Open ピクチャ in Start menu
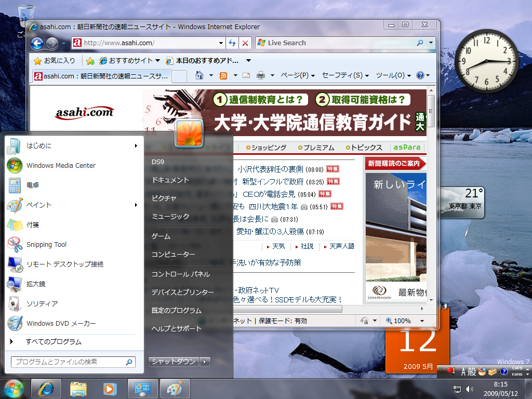The height and width of the screenshot is (399, 532). click(x=164, y=198)
